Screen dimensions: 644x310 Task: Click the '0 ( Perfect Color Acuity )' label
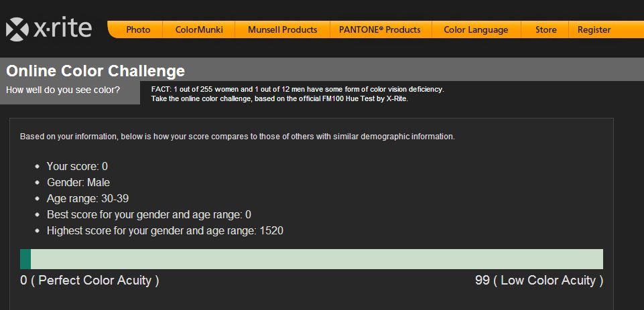click(90, 281)
